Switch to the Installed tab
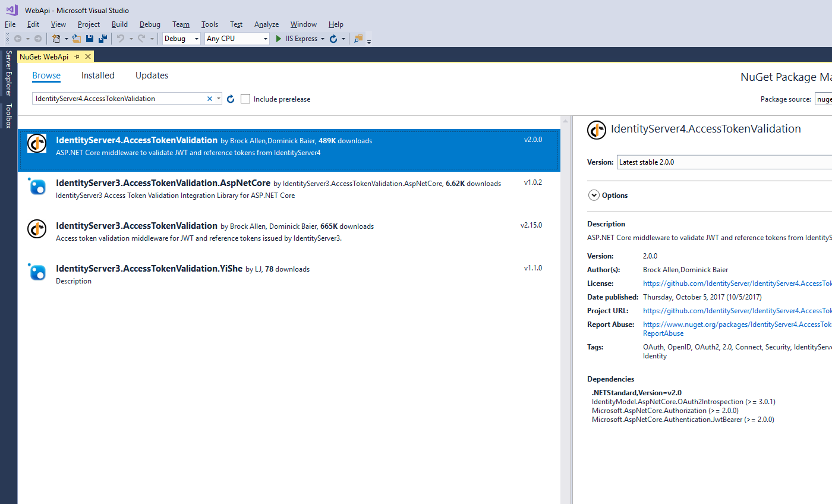Image resolution: width=832 pixels, height=504 pixels. tap(98, 75)
